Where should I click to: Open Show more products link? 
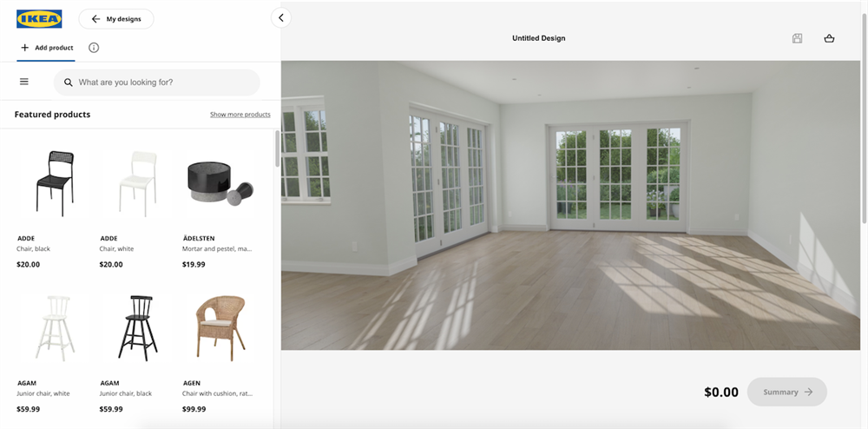point(240,115)
